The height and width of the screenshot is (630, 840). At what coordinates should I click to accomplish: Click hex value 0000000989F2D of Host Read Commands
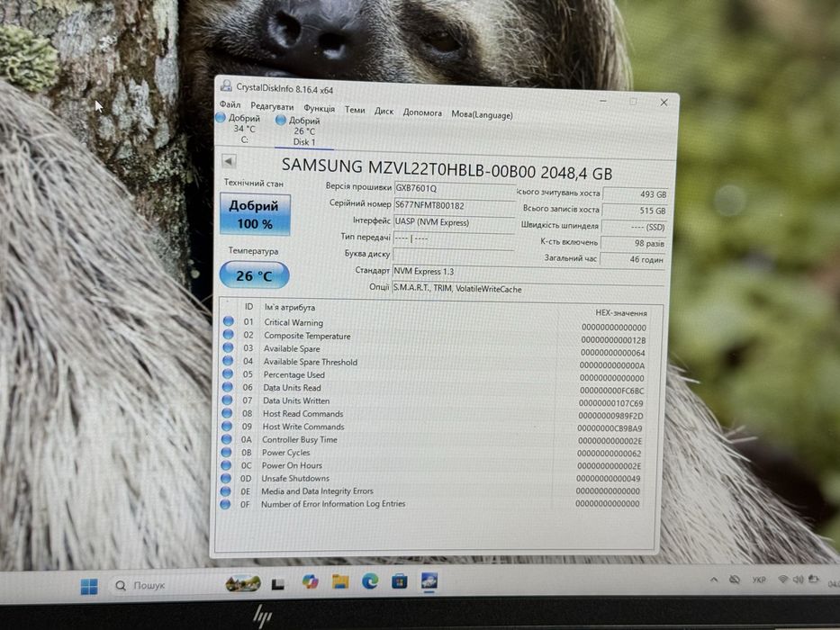point(610,416)
